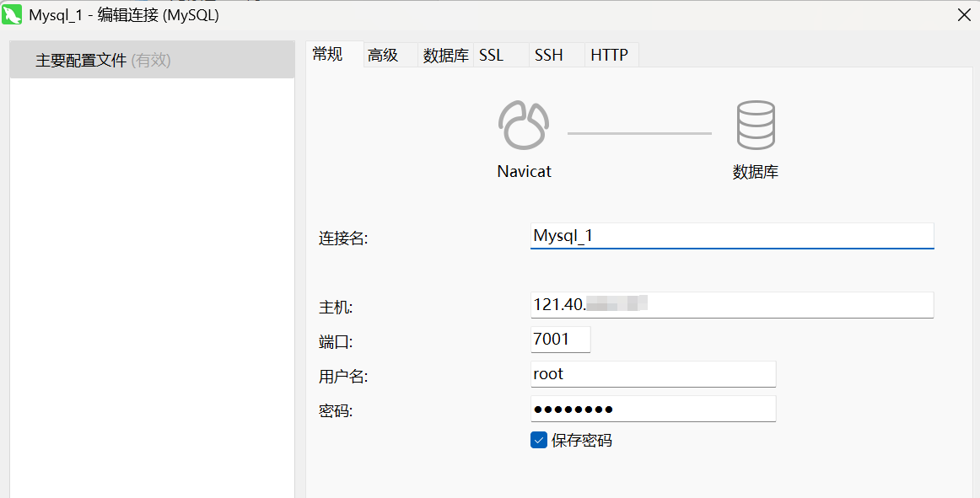Click the 数据库 caption under cylinder icon
The height and width of the screenshot is (498, 980).
pyautogui.click(x=756, y=172)
